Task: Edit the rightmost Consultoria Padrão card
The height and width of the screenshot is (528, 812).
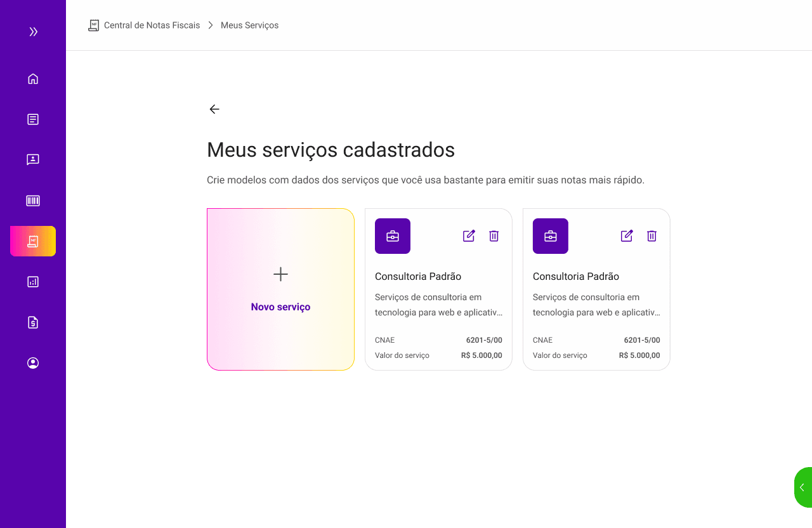Action: pyautogui.click(x=627, y=236)
